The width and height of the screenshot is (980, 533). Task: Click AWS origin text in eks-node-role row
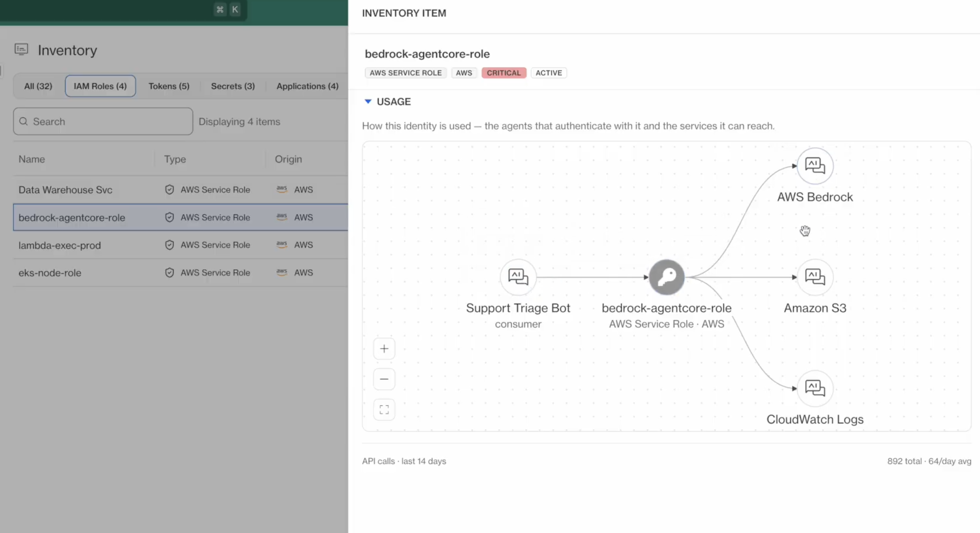click(x=303, y=272)
